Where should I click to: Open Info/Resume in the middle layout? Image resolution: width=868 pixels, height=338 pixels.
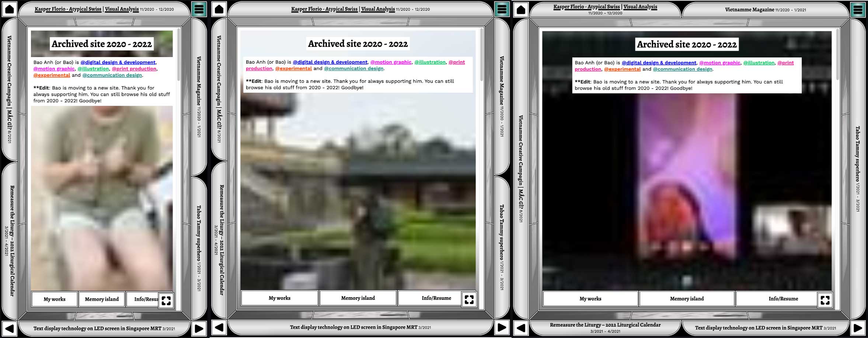pyautogui.click(x=436, y=298)
